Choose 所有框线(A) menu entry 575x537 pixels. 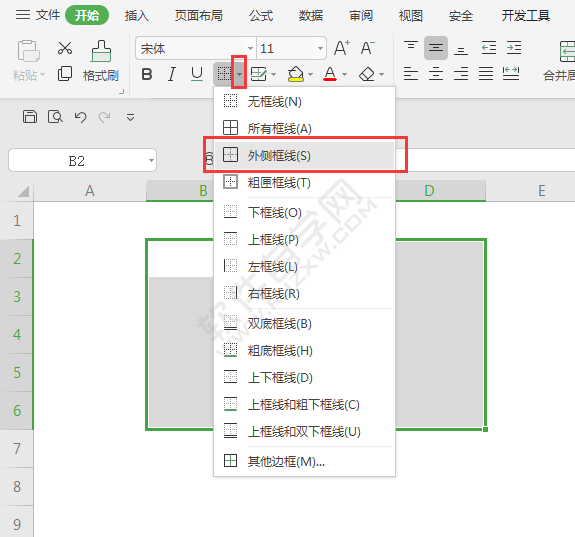pyautogui.click(x=304, y=128)
